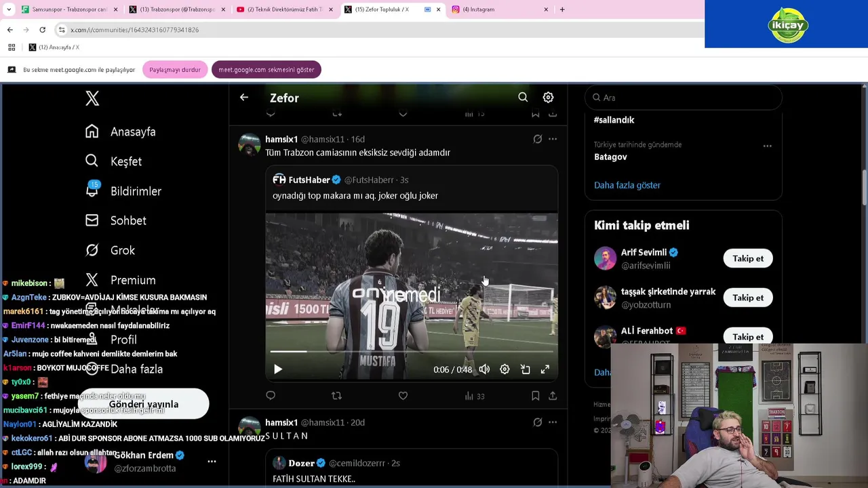868x488 pixels.
Task: Open Gökhan Erdem account menu dots
Action: click(x=212, y=462)
